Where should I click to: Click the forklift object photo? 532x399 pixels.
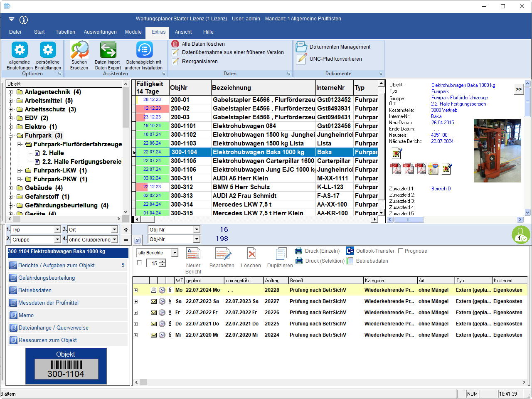(497, 151)
